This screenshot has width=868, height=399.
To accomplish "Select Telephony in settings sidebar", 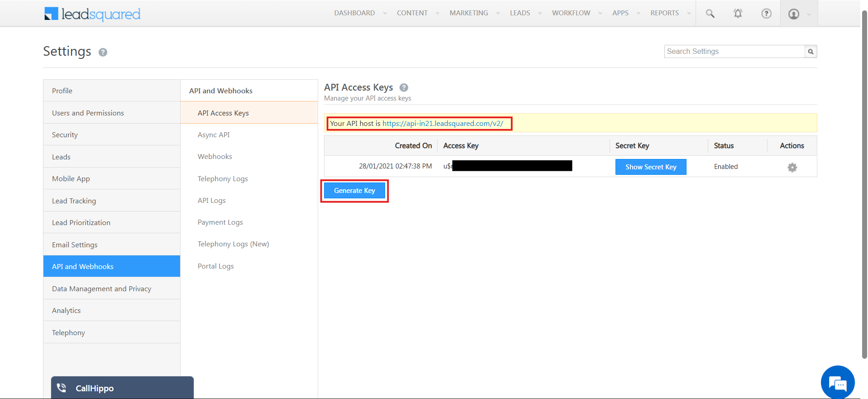I will [112, 332].
